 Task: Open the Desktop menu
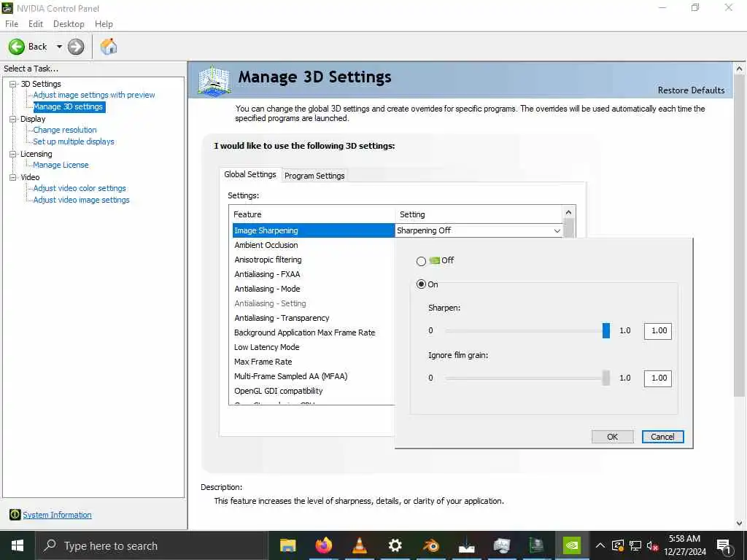(69, 24)
